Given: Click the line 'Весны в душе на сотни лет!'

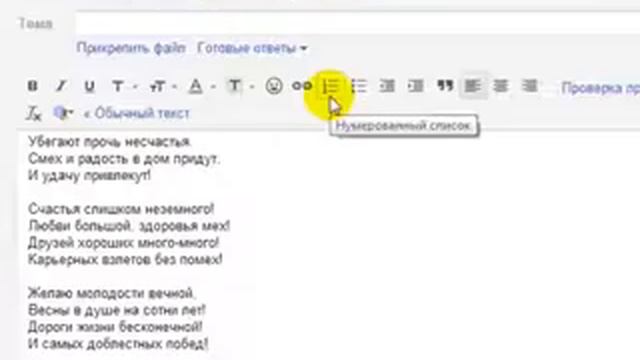Looking at the screenshot, I should 117,310.
